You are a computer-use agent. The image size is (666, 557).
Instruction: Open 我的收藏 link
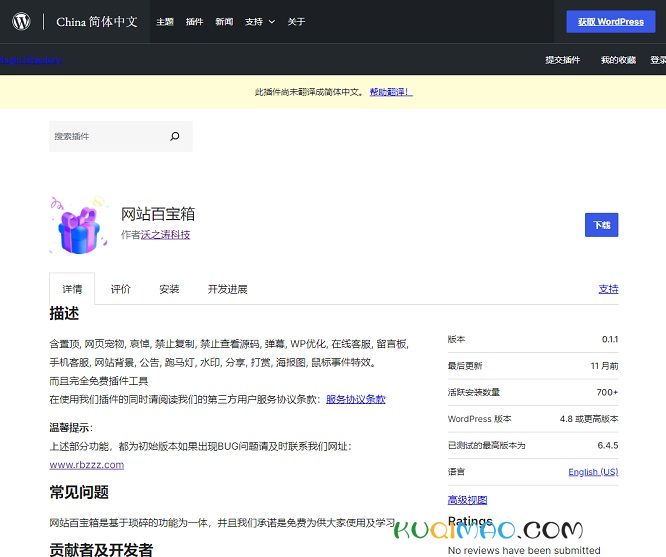click(618, 60)
